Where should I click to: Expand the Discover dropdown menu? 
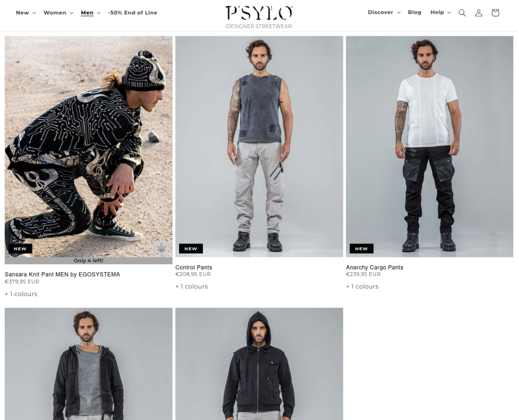click(x=384, y=12)
